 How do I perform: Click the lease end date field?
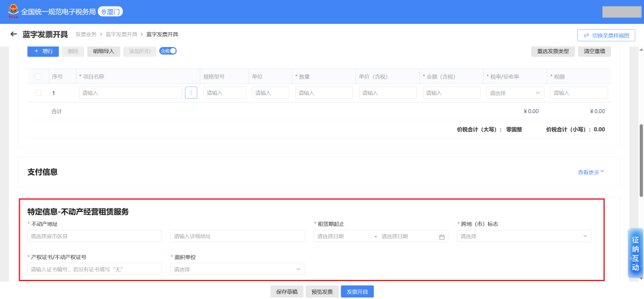click(x=407, y=236)
